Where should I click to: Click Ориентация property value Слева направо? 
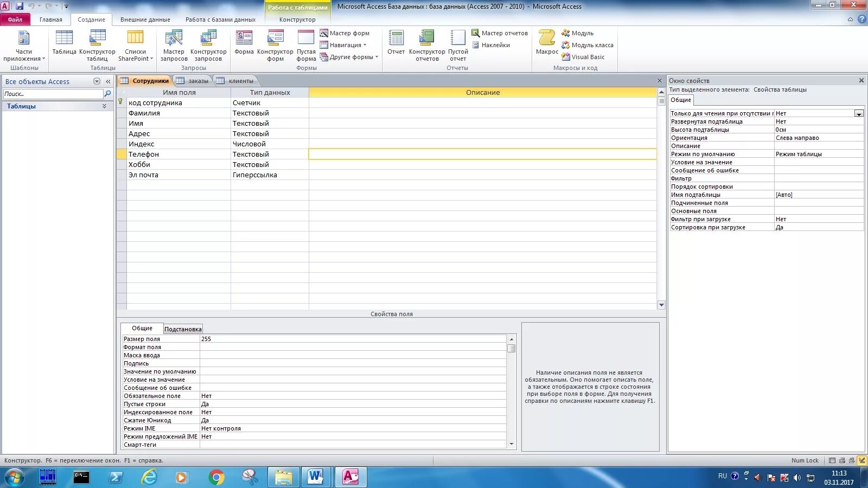(819, 138)
